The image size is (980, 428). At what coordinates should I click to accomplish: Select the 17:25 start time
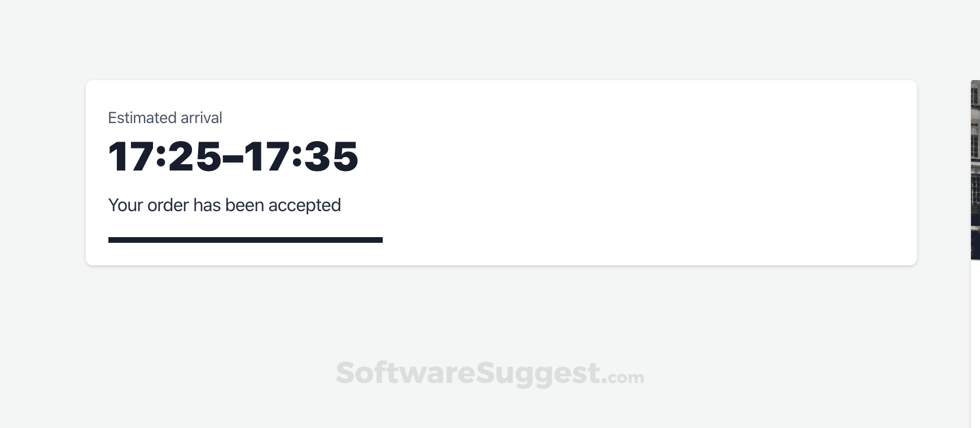pos(165,156)
